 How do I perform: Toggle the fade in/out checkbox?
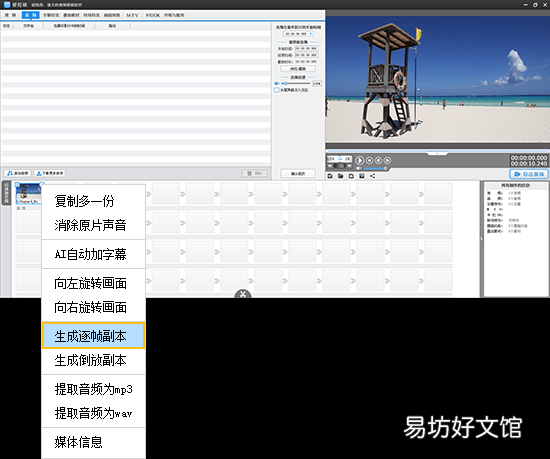276,90
